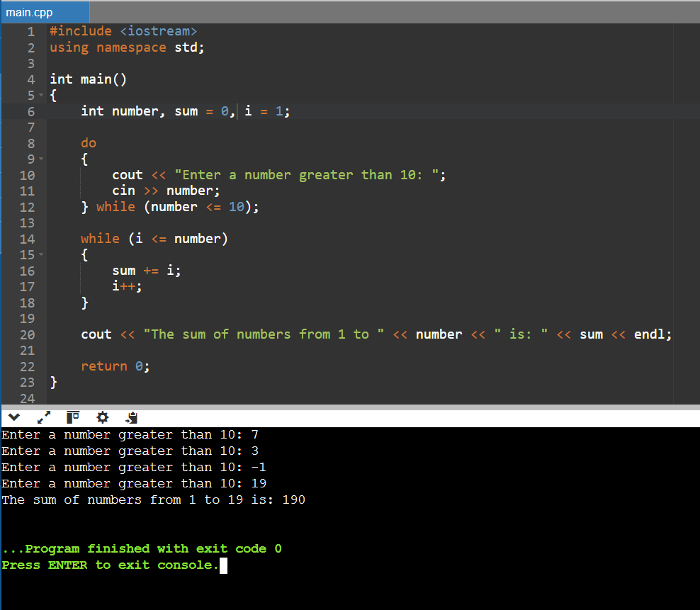700x610 pixels.
Task: Switch to the main.cpp tab
Action: 45,12
